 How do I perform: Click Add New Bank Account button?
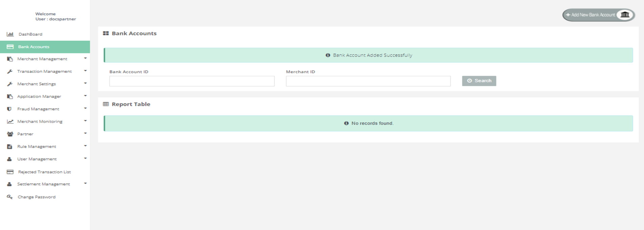593,15
